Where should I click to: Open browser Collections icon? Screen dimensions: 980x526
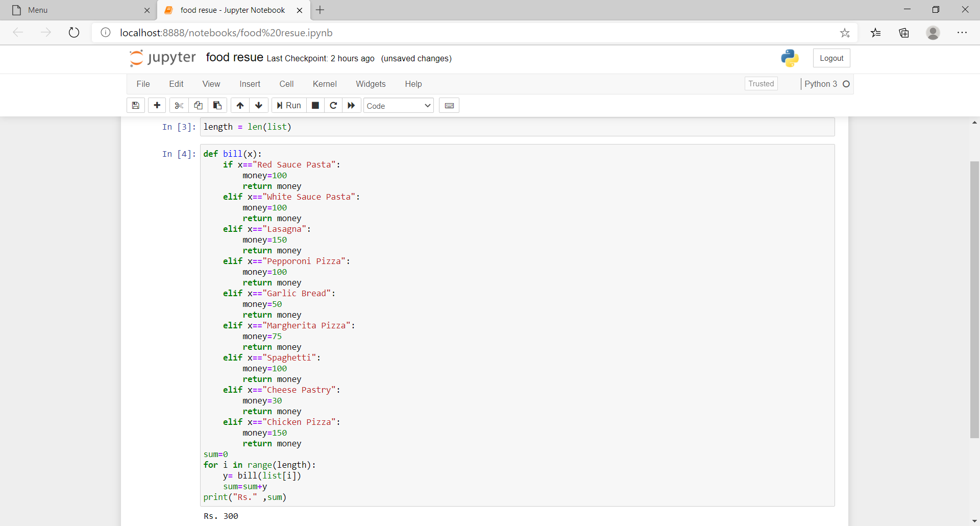point(904,33)
